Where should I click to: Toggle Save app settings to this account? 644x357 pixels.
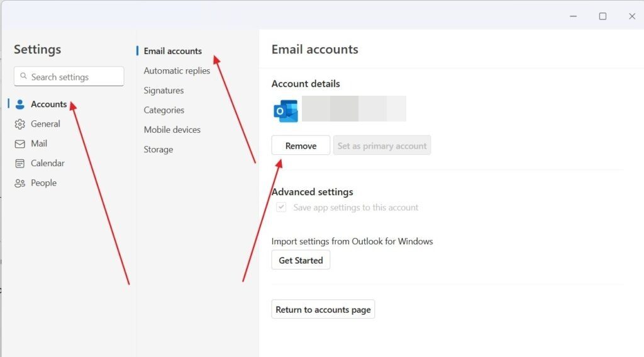(x=282, y=207)
